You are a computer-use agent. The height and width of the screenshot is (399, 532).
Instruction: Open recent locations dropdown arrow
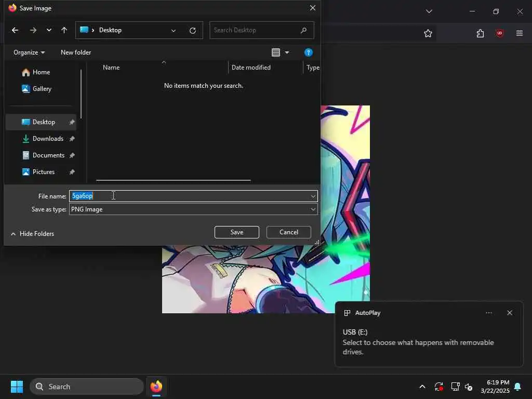tap(49, 30)
